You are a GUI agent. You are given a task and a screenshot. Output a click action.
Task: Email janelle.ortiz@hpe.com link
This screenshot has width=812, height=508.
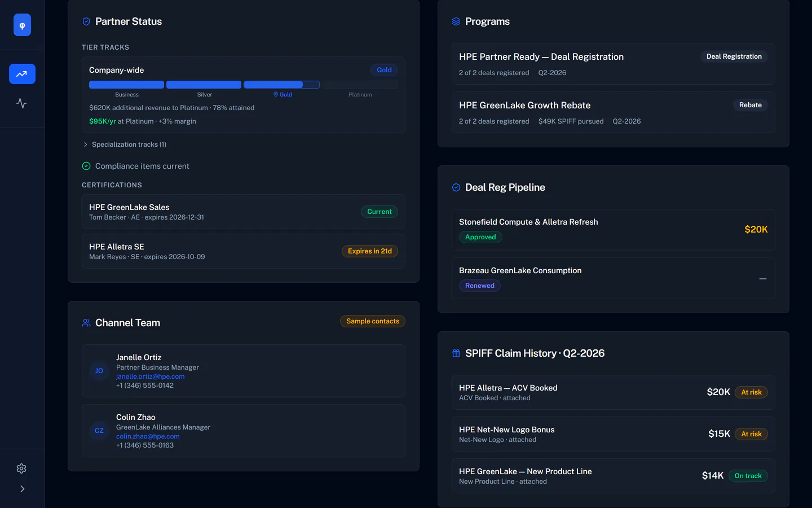(x=151, y=376)
